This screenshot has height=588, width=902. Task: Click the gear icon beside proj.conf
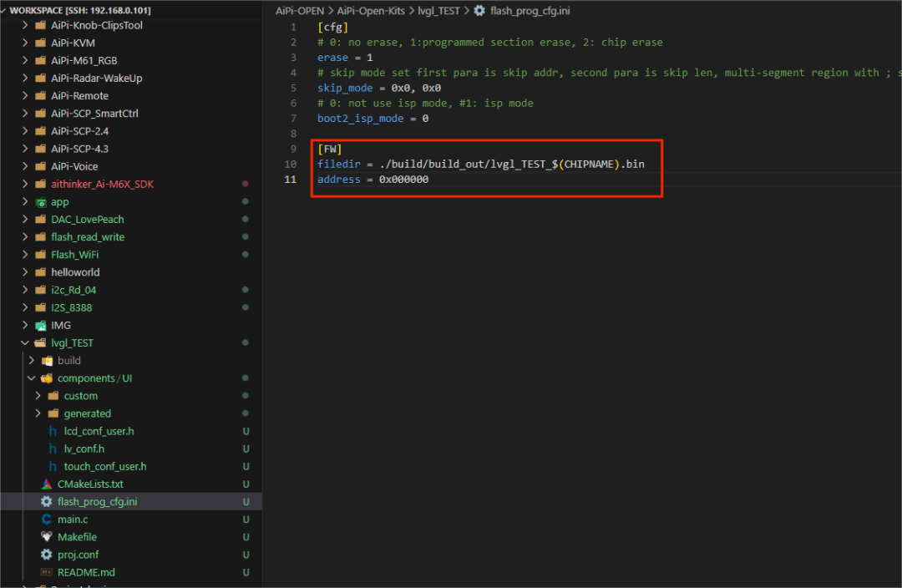tap(47, 555)
